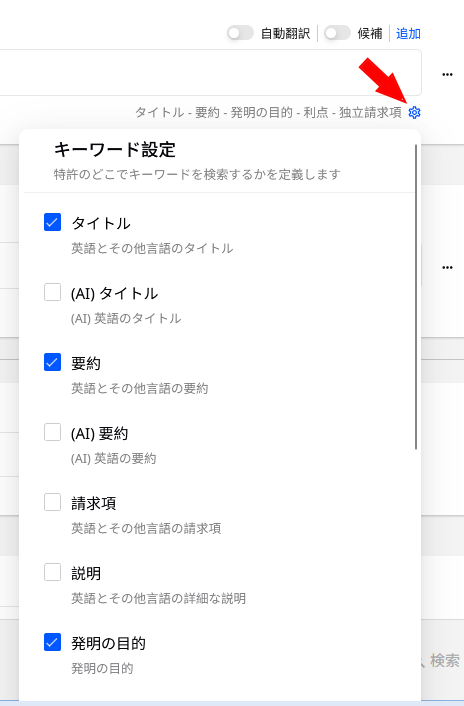
Task: Uncheck the 発明の目的 checkbox
Action: pos(52,643)
